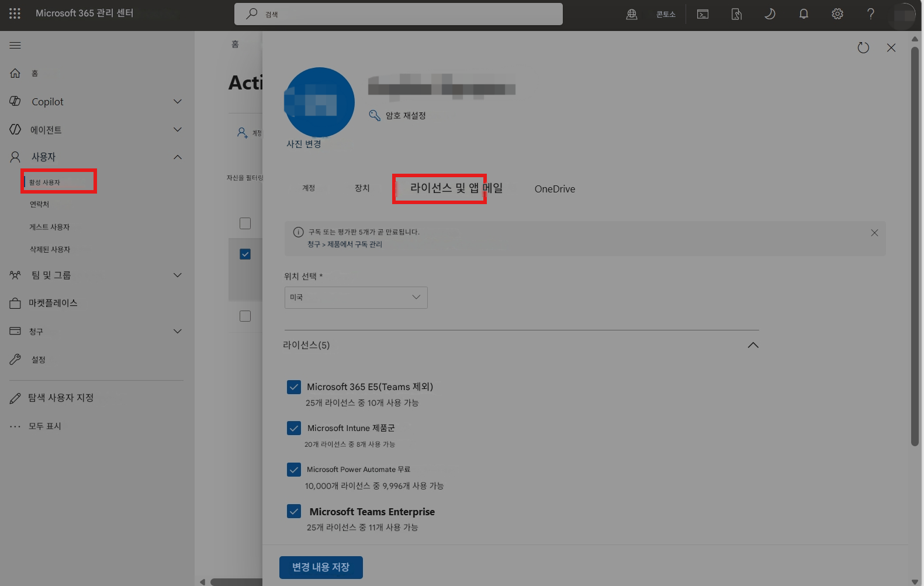Click the horizontal scrollbar at bottom
This screenshot has height=586, width=924.
point(237,582)
